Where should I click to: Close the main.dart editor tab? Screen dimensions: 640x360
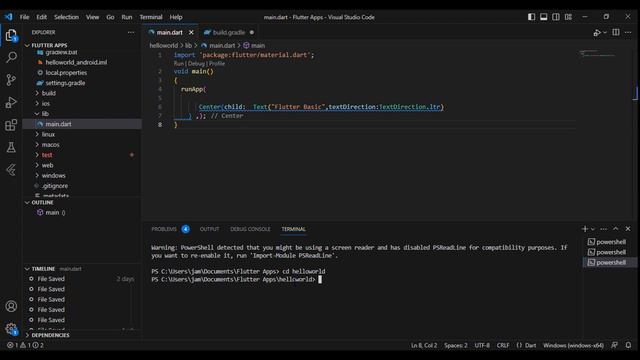pyautogui.click(x=191, y=32)
